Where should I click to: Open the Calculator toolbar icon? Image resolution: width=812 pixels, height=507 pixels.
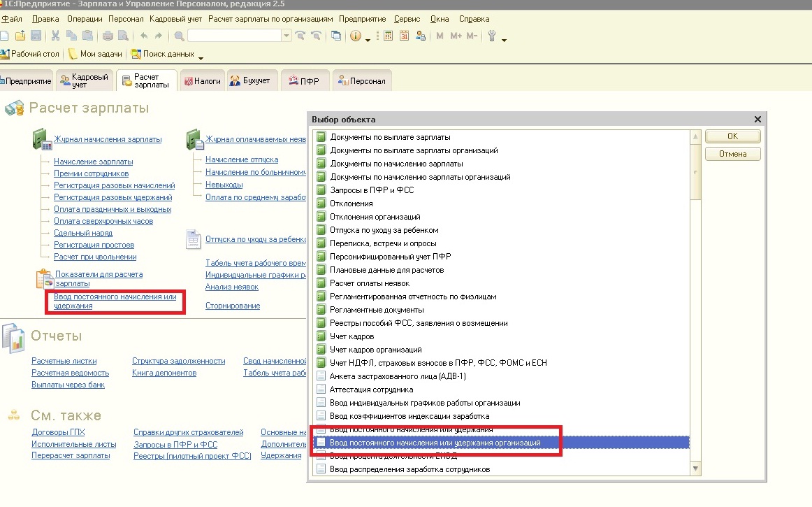[x=389, y=36]
